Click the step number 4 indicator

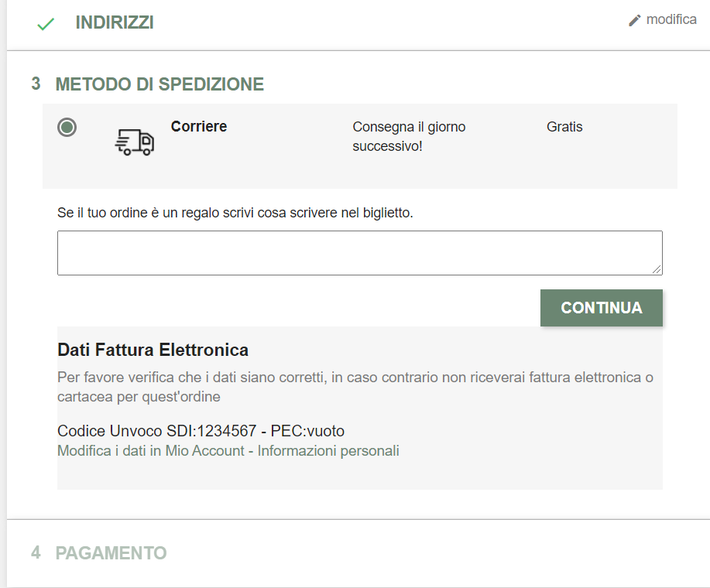click(36, 553)
